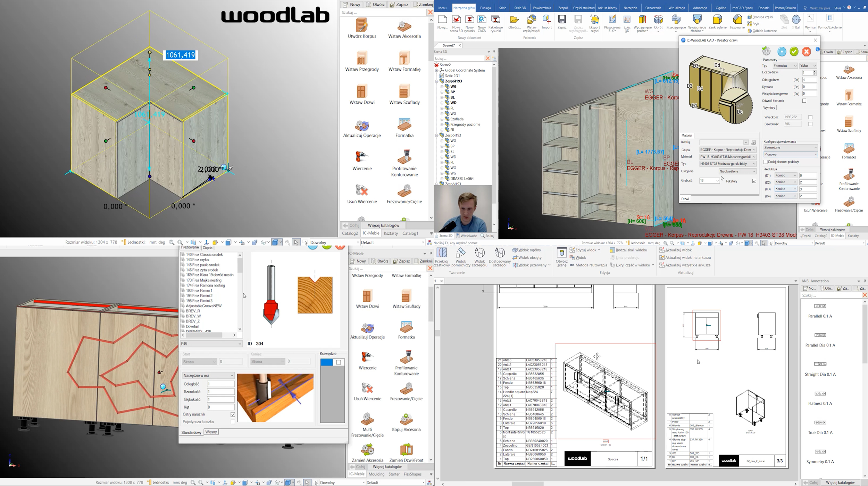Open the Grupa material dropdown

coord(754,150)
